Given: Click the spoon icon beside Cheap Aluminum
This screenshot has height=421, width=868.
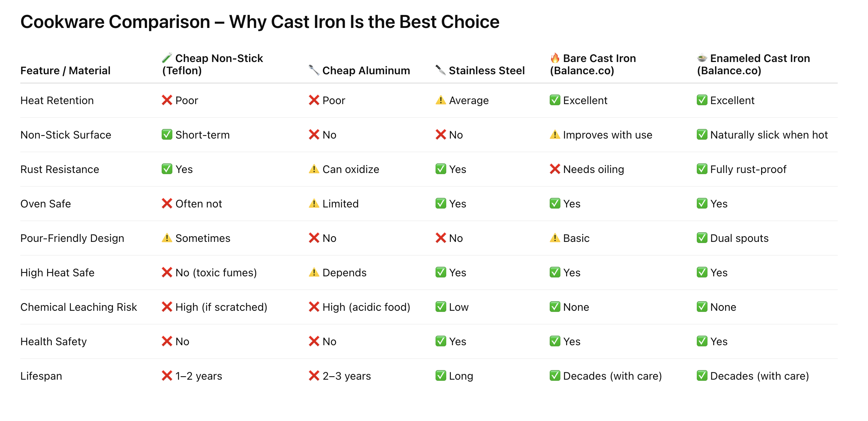Looking at the screenshot, I should (x=314, y=70).
